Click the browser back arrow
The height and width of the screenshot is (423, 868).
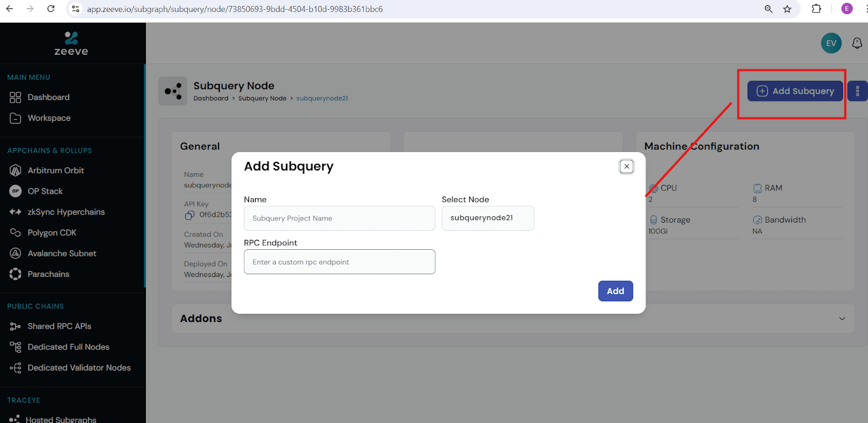point(10,9)
